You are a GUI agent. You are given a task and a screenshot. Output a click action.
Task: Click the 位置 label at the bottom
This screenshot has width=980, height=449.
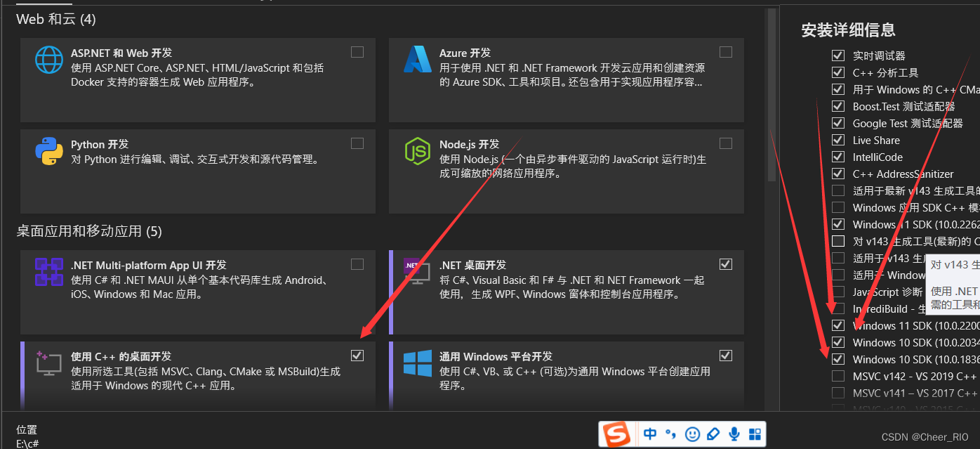tap(27, 429)
